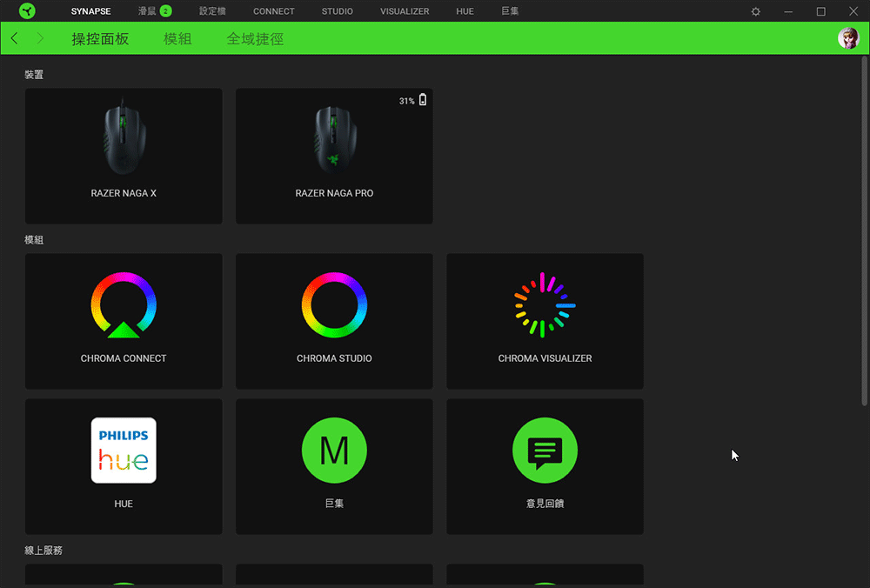Open the Philips Hue module icon
This screenshot has height=588, width=870.
click(124, 451)
